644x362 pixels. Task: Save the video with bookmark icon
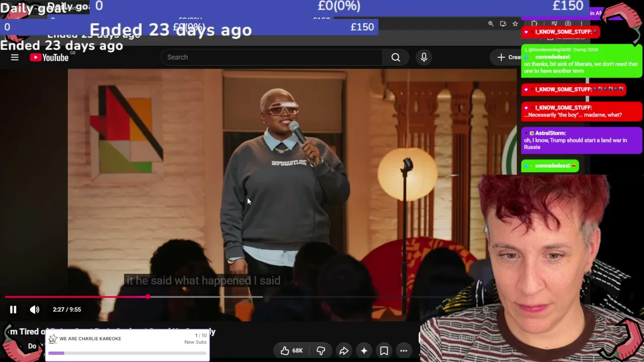(384, 350)
